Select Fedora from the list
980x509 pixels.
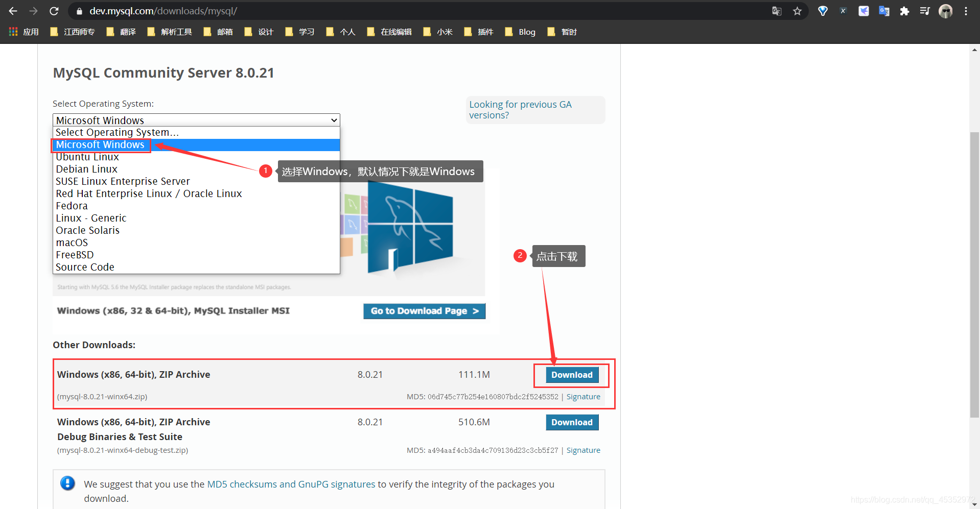tap(196, 206)
